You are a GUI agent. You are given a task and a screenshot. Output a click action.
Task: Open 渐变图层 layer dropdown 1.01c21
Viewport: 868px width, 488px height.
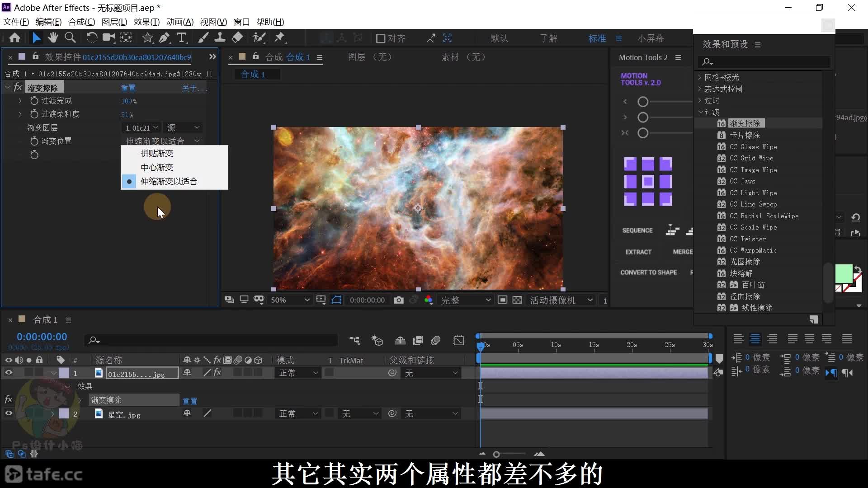[x=142, y=128]
